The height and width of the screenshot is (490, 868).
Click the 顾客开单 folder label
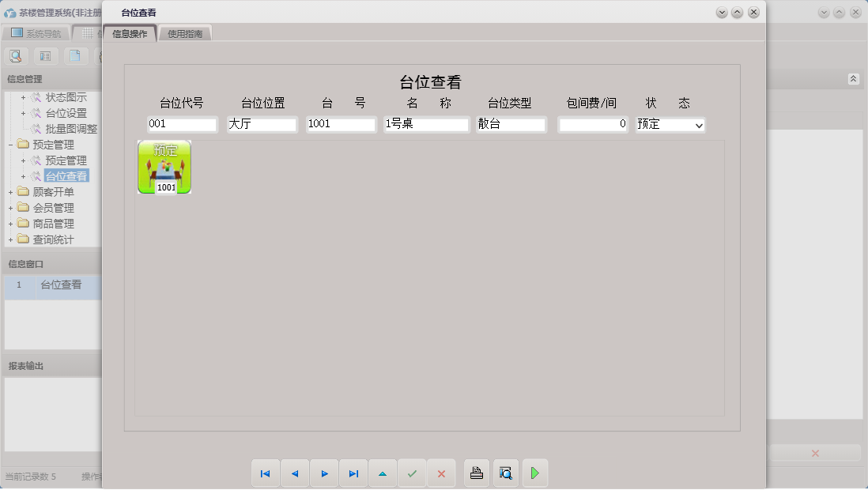(x=53, y=193)
